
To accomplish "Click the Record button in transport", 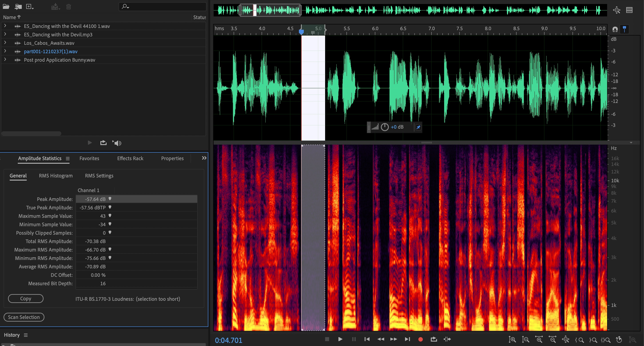I will pyautogui.click(x=421, y=339).
